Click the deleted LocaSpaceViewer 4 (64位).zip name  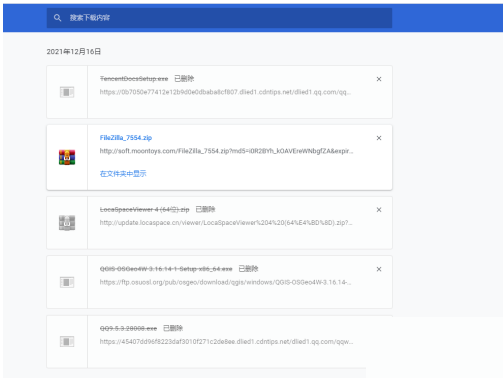click(x=145, y=209)
